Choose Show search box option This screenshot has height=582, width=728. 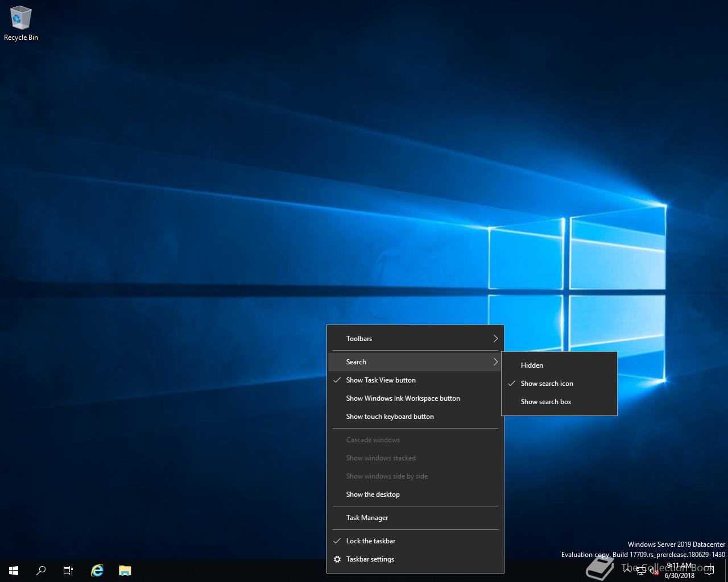tap(559, 402)
